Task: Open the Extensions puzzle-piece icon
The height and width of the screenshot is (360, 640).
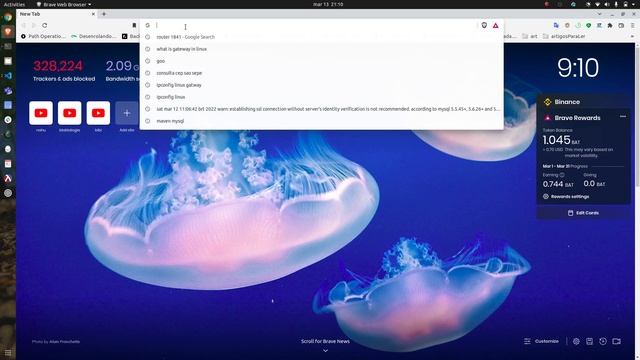Action: point(610,25)
